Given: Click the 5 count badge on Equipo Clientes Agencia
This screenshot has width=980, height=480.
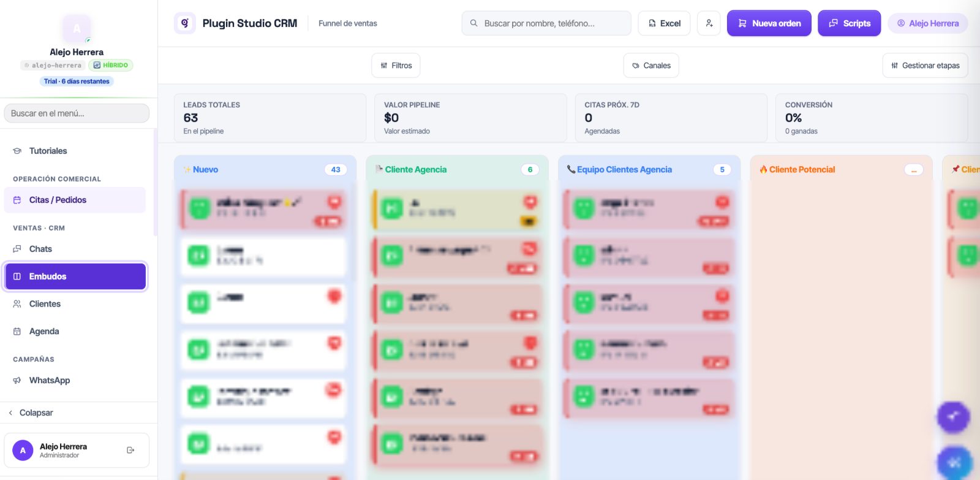Looking at the screenshot, I should click(722, 170).
